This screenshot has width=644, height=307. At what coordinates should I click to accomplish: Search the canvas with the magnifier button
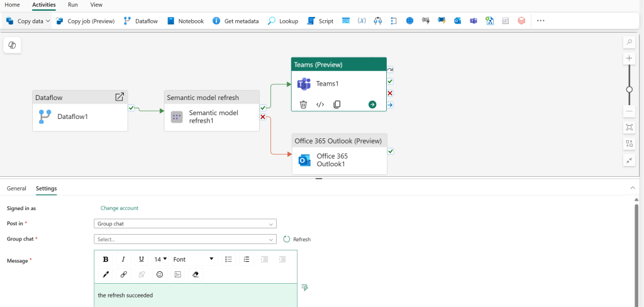click(x=629, y=42)
